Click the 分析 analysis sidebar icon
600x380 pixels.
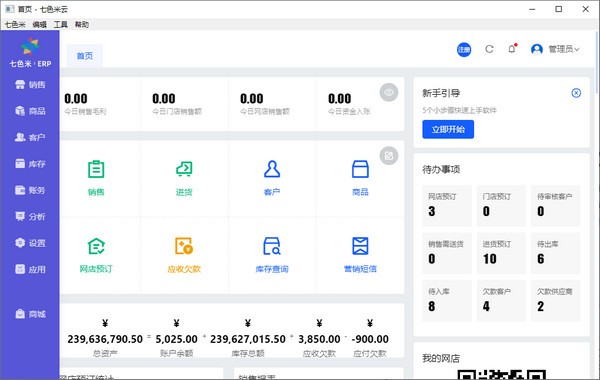pyautogui.click(x=20, y=216)
